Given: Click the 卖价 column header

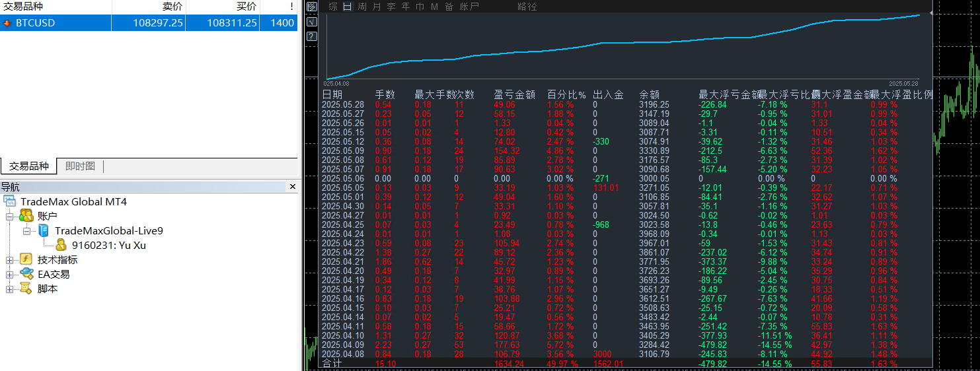Looking at the screenshot, I should click(149, 7).
